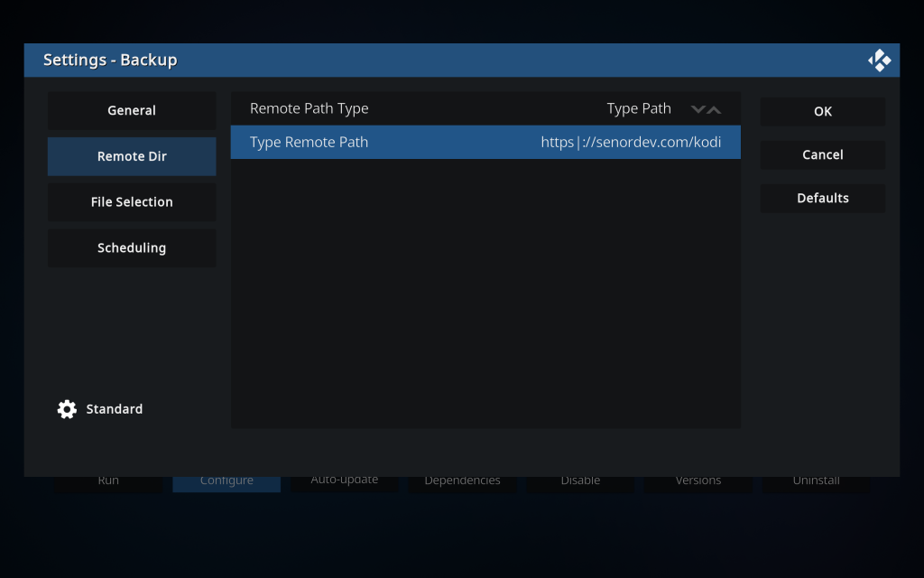Edit the Type Remote Path field
The height and width of the screenshot is (578, 924).
[485, 142]
